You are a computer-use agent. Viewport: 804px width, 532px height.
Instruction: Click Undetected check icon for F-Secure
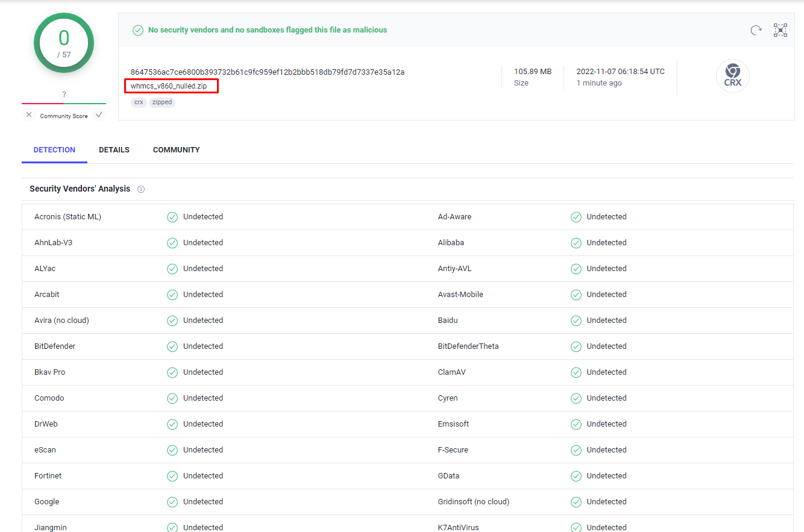[576, 450]
